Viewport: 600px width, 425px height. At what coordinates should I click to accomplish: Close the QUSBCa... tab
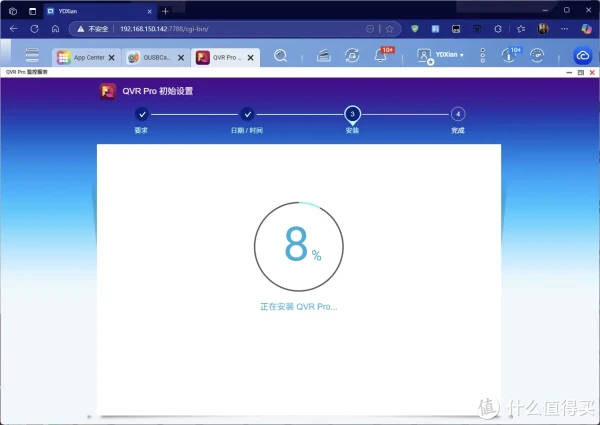(181, 58)
